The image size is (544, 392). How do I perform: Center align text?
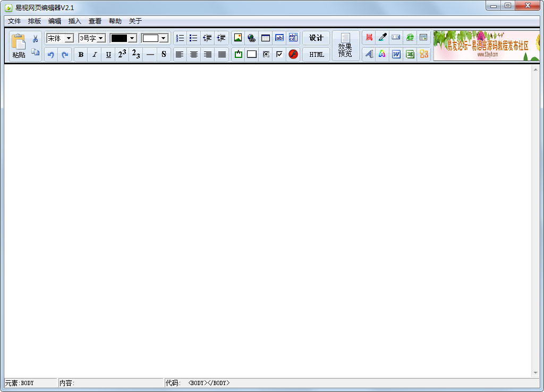(x=193, y=55)
